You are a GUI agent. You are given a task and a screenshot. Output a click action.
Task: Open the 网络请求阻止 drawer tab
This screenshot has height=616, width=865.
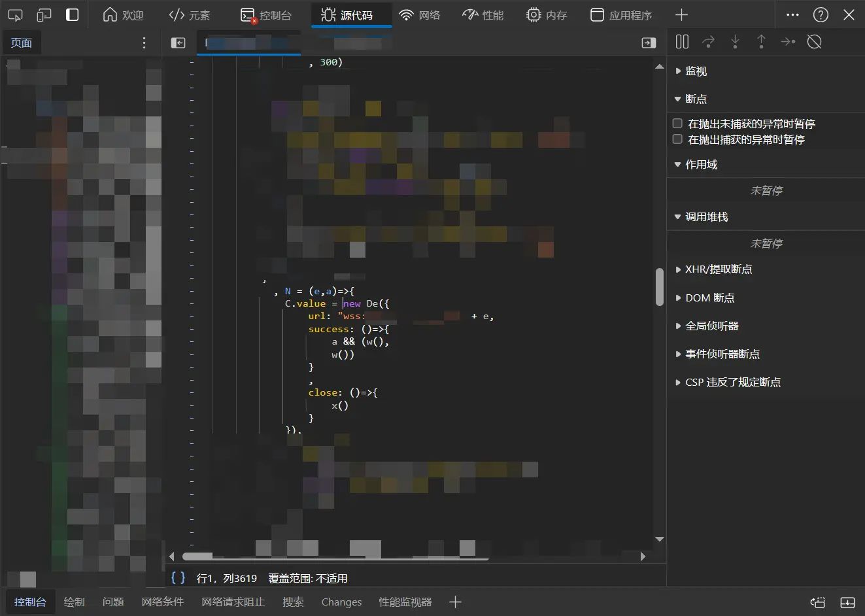233,602
